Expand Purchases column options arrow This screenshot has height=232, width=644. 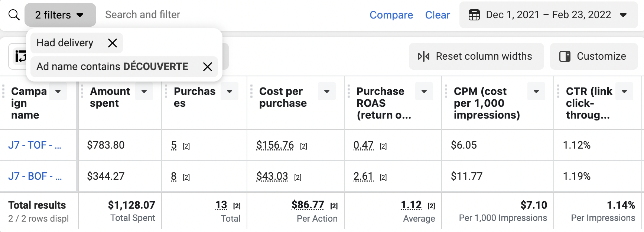pyautogui.click(x=230, y=91)
